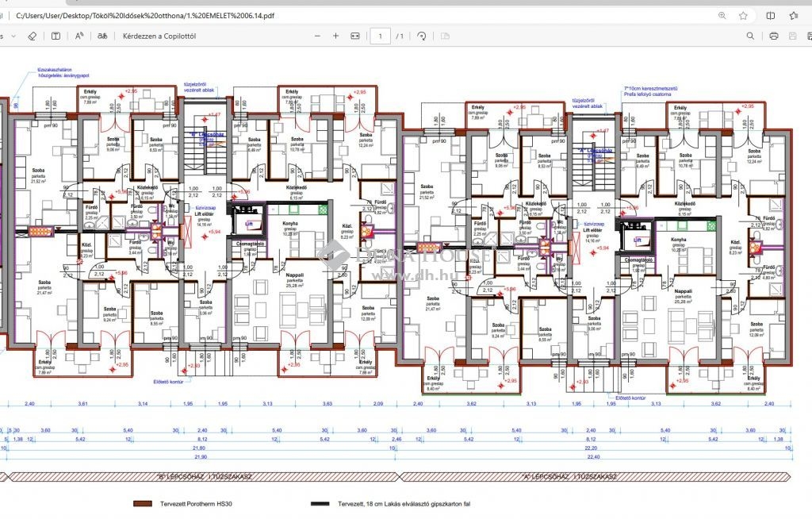Viewport: 812px width, 519px height.
Task: Click 'tűzszakaszhatáron' annotation at top left
Action: 55,70
